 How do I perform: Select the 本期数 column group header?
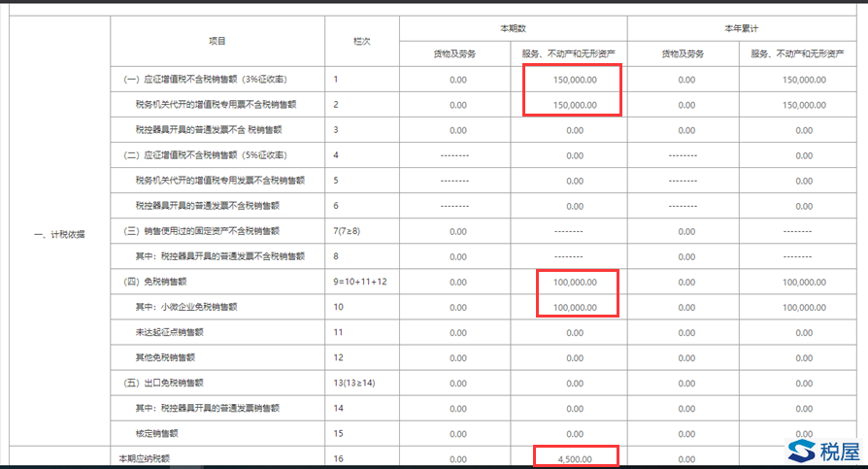pyautogui.click(x=515, y=29)
